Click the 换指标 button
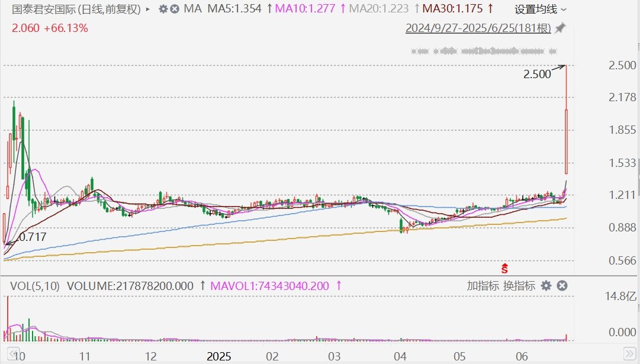Image resolution: width=640 pixels, height=364 pixels. coord(519,286)
